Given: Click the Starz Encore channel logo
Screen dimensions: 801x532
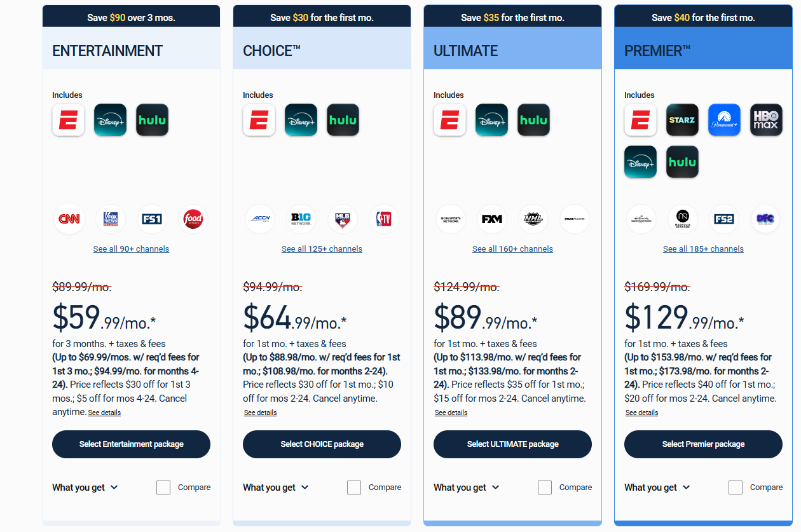Looking at the screenshot, I should pos(575,219).
